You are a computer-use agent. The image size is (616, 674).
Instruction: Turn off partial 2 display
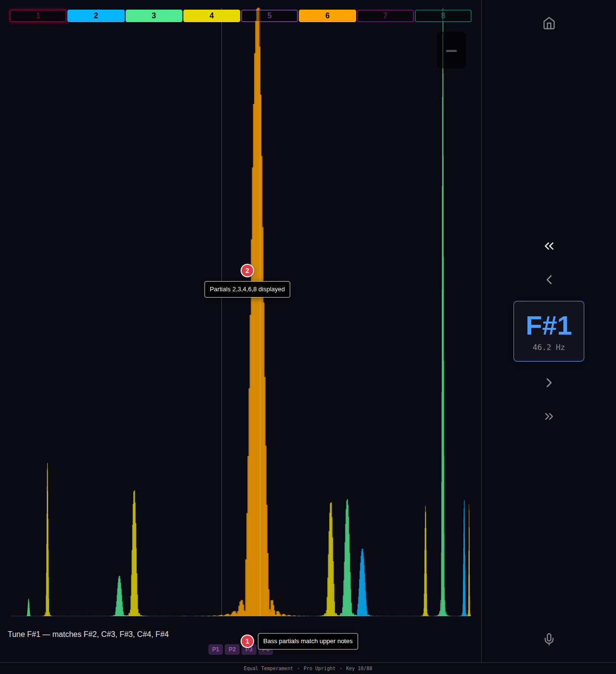[96, 16]
